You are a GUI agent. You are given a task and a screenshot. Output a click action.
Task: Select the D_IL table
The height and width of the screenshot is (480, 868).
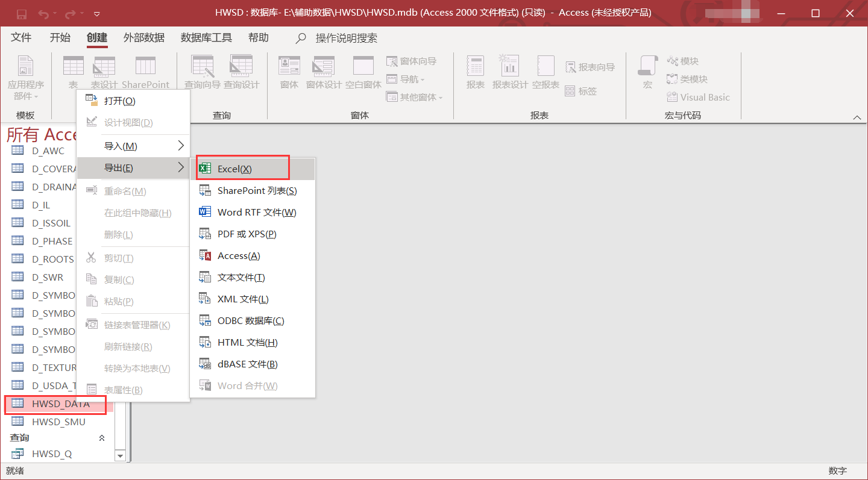pos(41,205)
